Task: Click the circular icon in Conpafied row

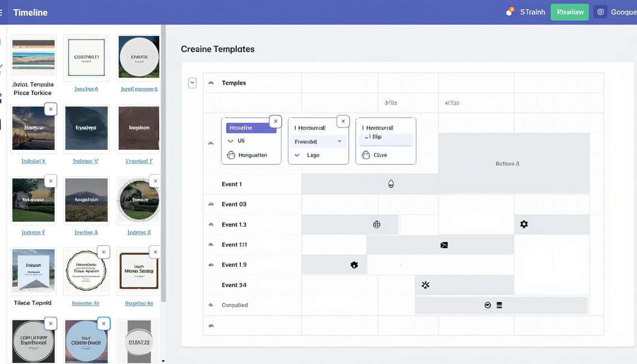Action: 488,305
